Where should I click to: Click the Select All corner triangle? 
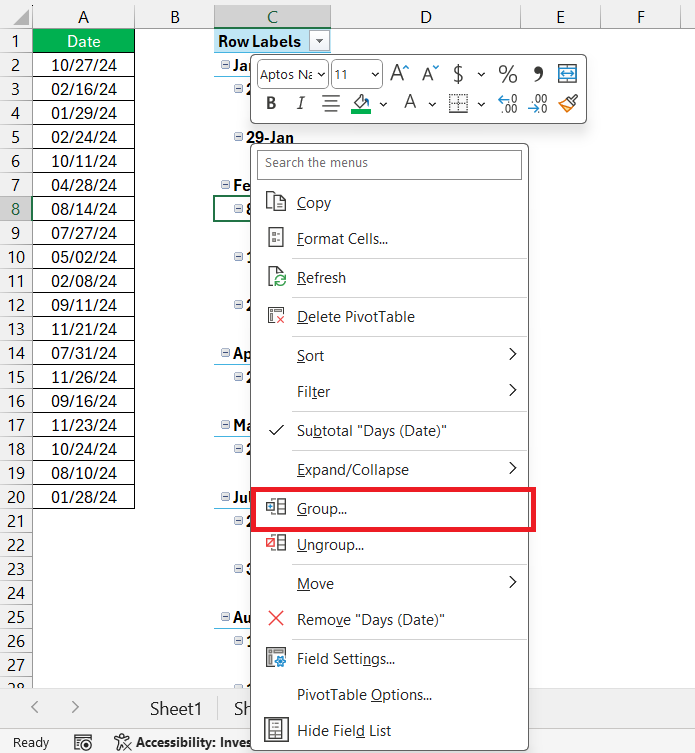click(x=21, y=17)
